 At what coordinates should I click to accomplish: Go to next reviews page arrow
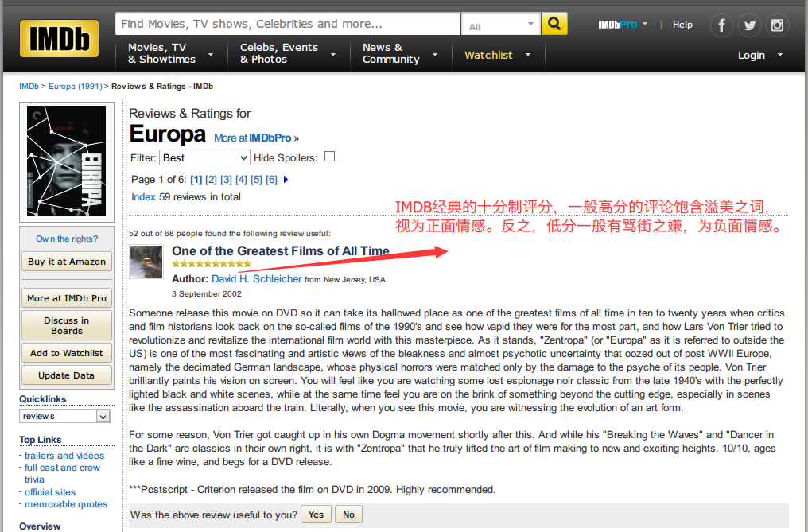pyautogui.click(x=286, y=180)
